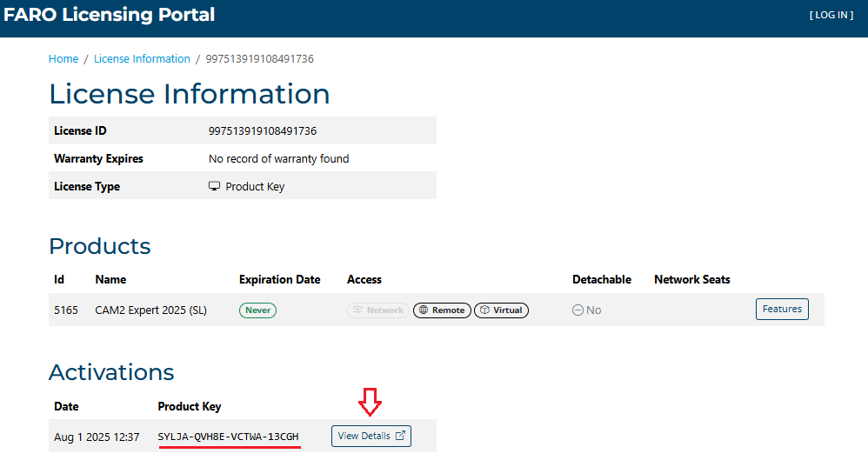Click FARO Licensing Portal title
Image resolution: width=868 pixels, height=467 pixels.
109,15
